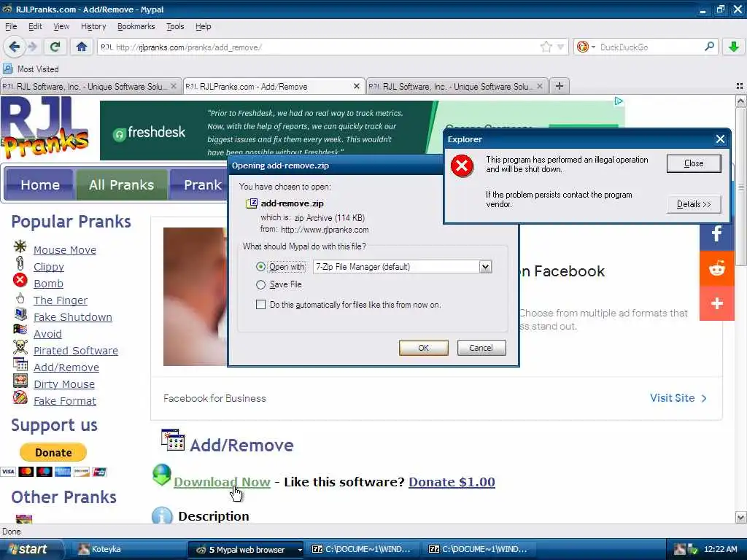
Task: Click the green download globe icon
Action: coord(162,475)
